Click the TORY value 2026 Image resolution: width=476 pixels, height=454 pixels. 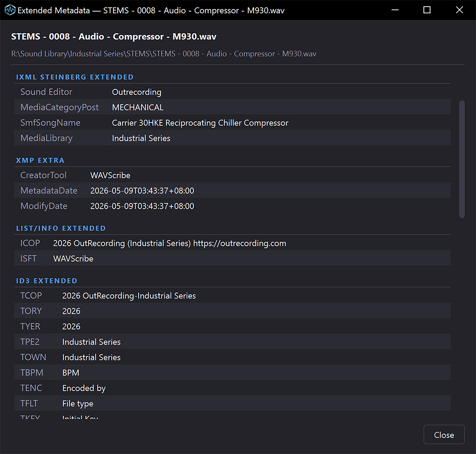71,311
